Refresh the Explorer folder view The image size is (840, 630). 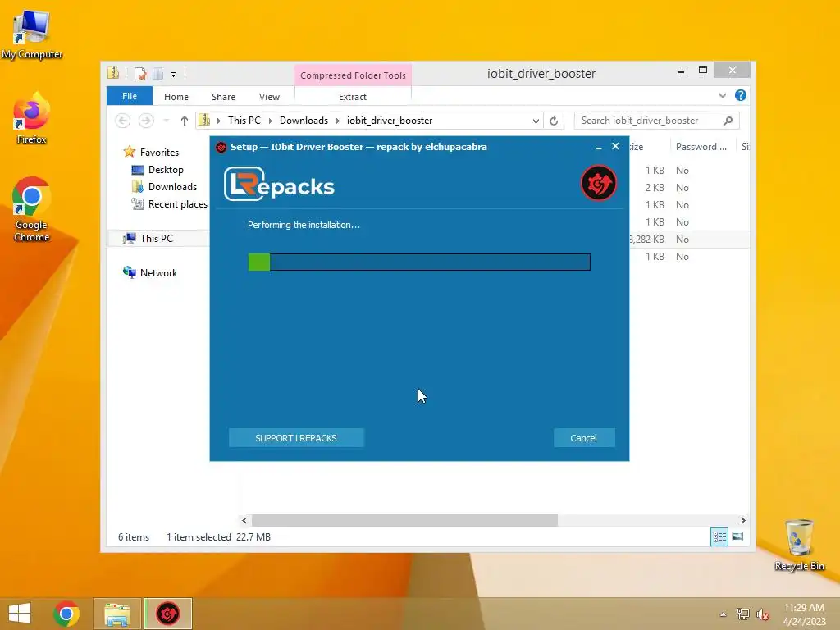(554, 121)
